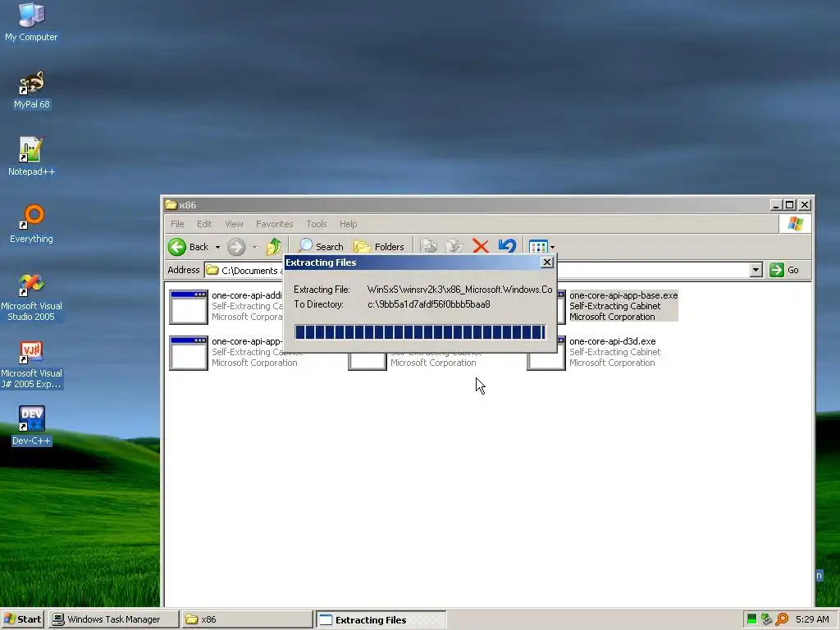Image resolution: width=840 pixels, height=630 pixels.
Task: Click the Views toolbar icon
Action: (538, 246)
